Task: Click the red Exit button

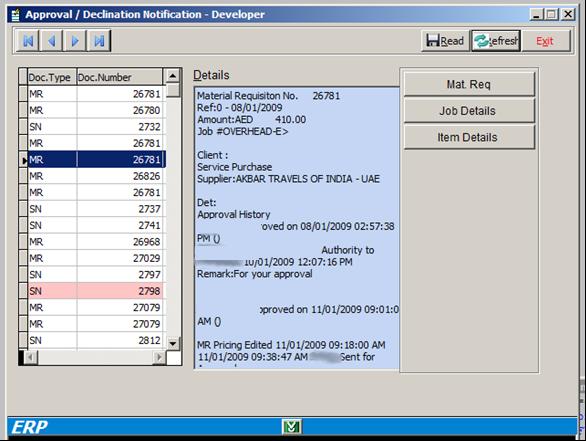Action: [x=546, y=41]
